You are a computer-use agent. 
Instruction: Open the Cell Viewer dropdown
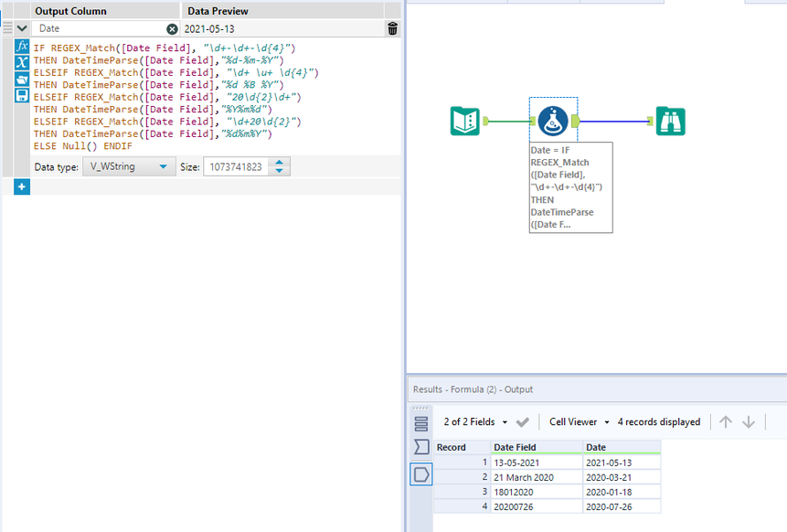(x=580, y=422)
